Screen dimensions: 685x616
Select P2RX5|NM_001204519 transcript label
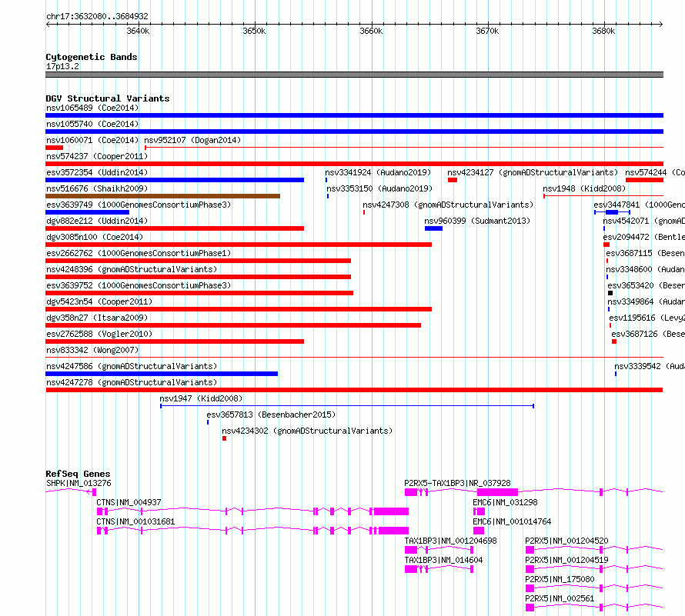pyautogui.click(x=566, y=560)
